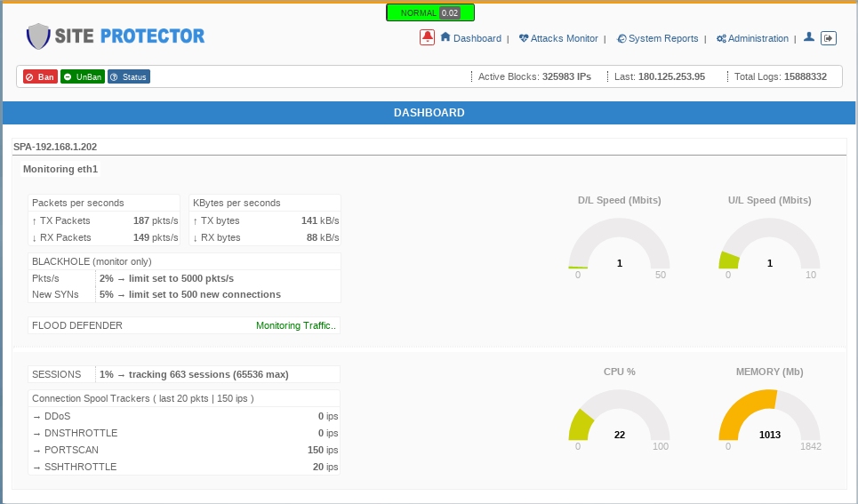Click the U/L Speed gauge
The image size is (858, 504).
coord(769,244)
